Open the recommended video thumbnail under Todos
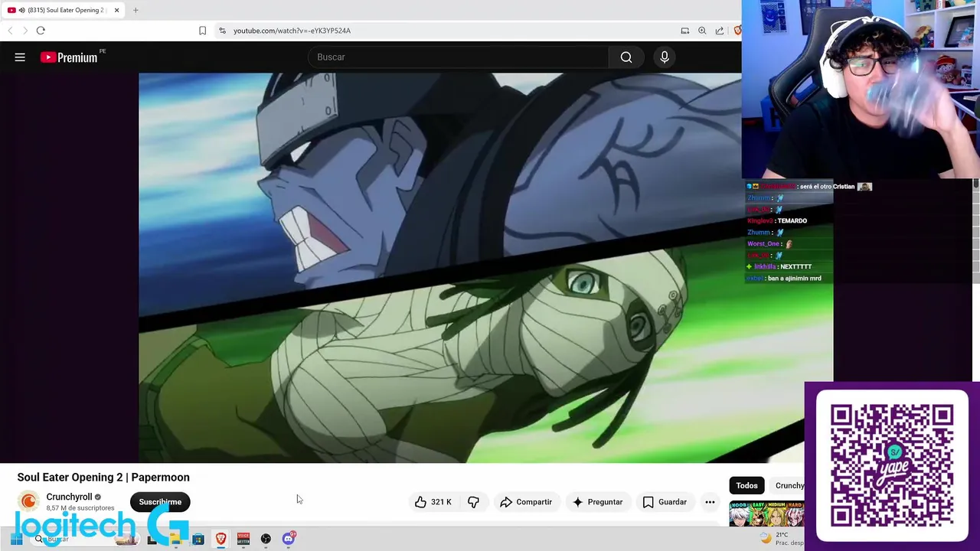Viewport: 980px width, 551px height. (x=766, y=514)
